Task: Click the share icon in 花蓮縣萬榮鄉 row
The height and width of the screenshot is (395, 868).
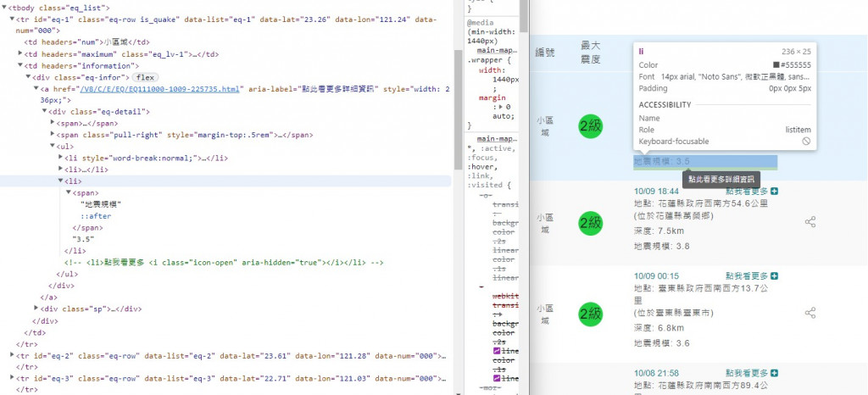Action: coord(810,222)
